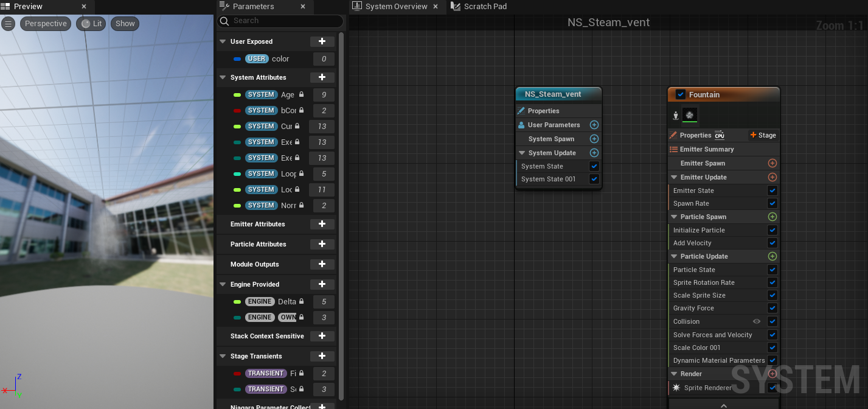This screenshot has width=868, height=409.
Task: Open the viewport hamburger menu
Action: (x=8, y=24)
